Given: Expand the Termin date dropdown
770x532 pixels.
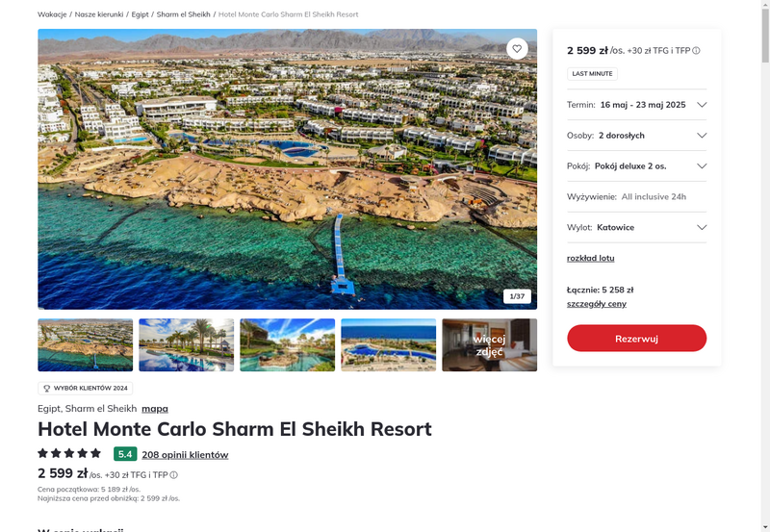Looking at the screenshot, I should (636, 105).
